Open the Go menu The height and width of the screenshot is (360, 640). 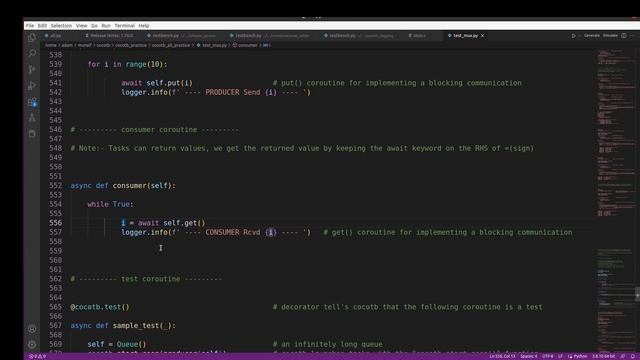(x=94, y=26)
